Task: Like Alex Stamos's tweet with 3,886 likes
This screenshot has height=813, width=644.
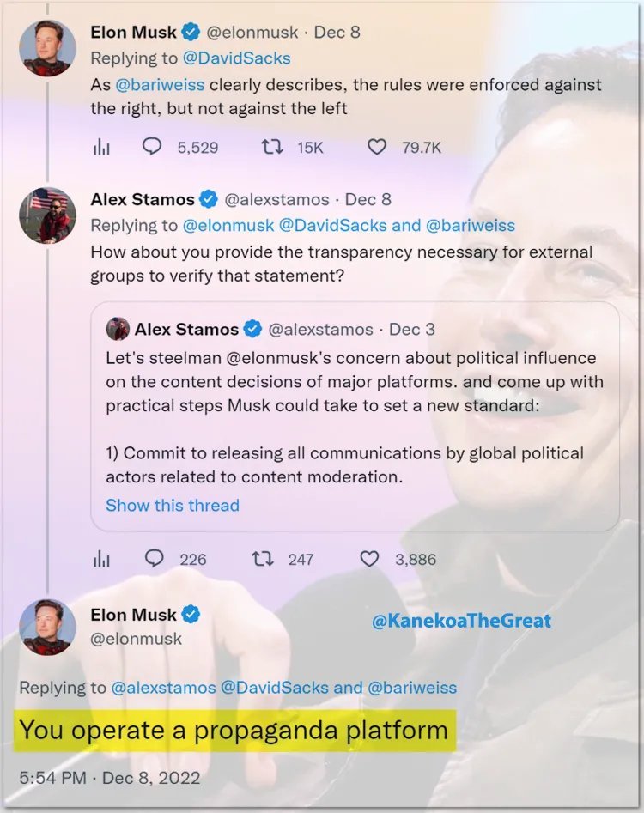Action: (369, 559)
